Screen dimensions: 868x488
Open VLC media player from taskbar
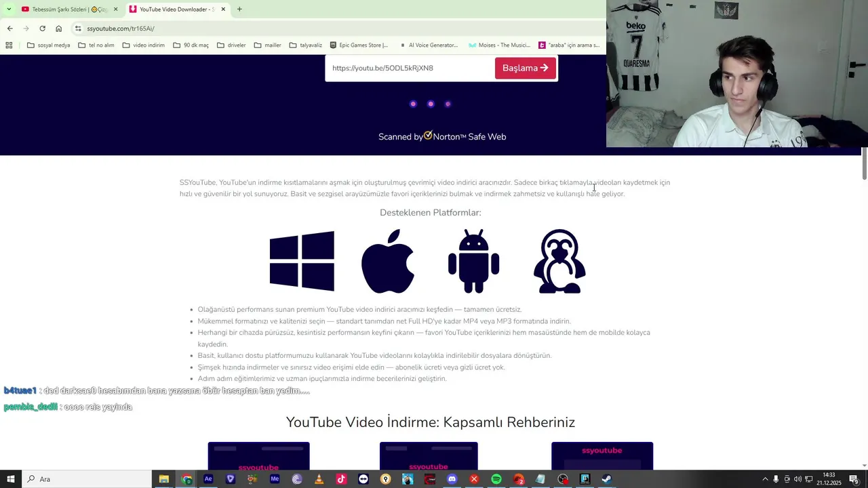coord(319,479)
